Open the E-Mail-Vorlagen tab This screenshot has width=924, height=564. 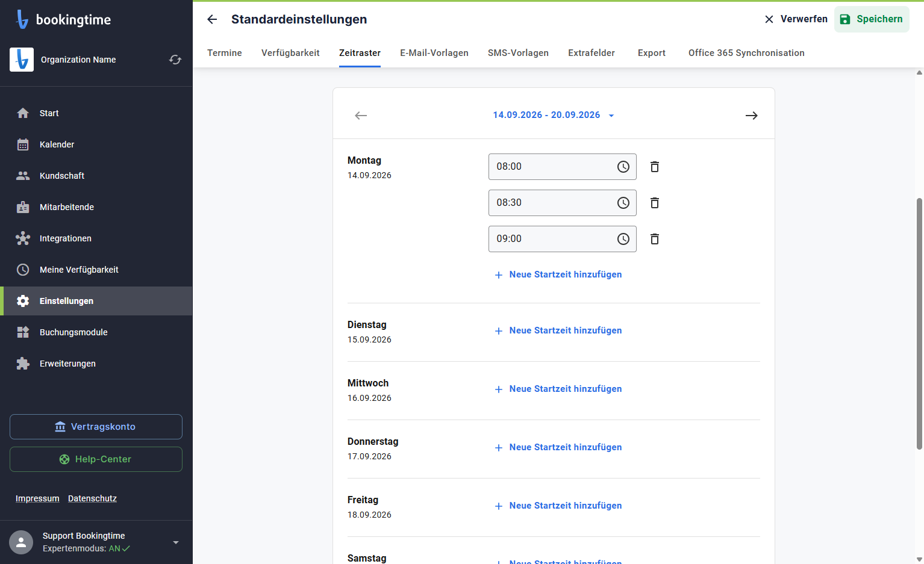point(434,53)
